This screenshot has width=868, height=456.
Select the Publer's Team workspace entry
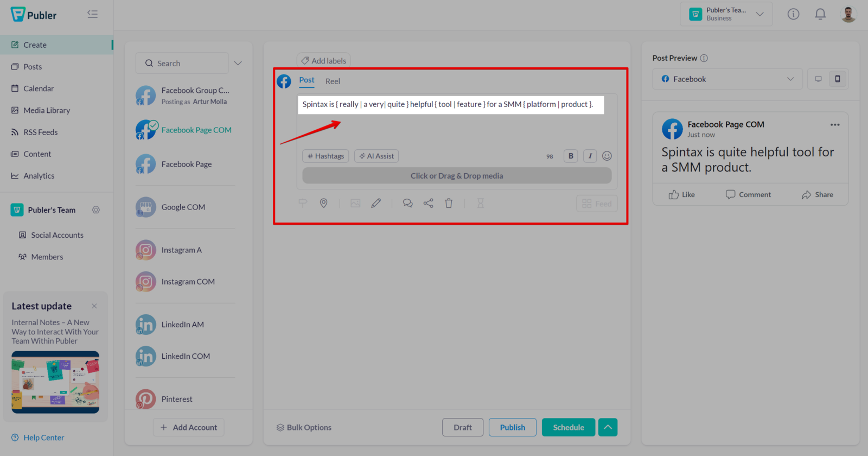[x=43, y=210]
